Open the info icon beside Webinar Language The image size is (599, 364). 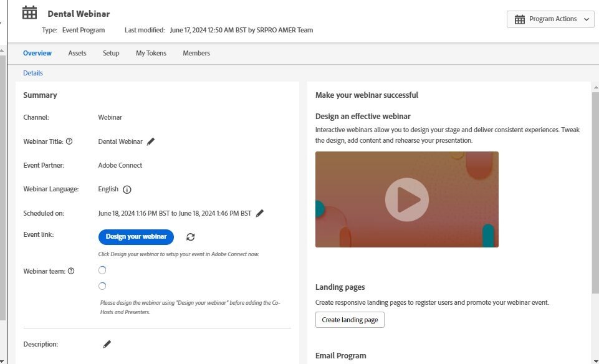127,189
